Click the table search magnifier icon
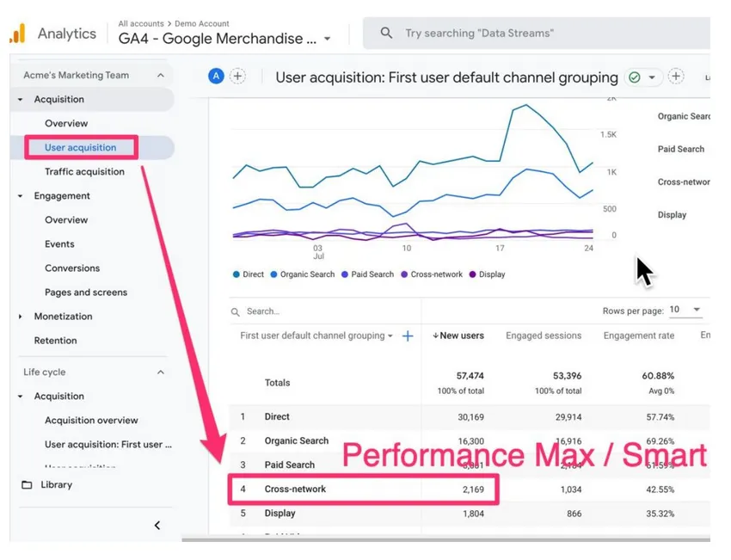Viewport: 731px width, 560px height. click(236, 312)
